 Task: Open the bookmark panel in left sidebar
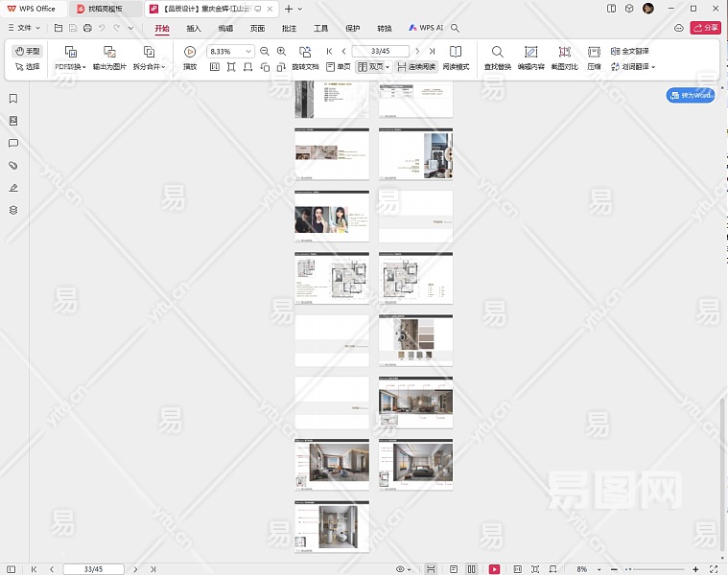tap(13, 99)
